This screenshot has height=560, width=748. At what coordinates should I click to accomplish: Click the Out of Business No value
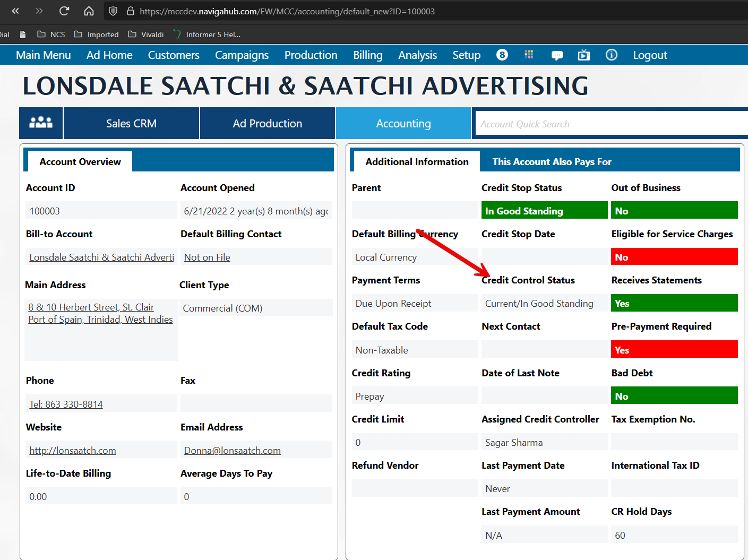click(675, 211)
